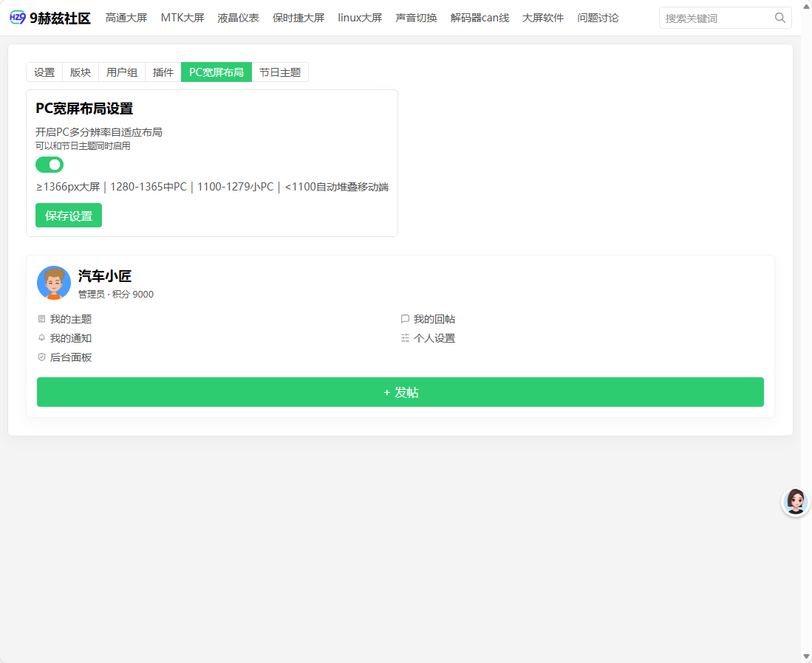Focus the 搜索关键词 search field
The height and width of the screenshot is (663, 812).
(725, 18)
